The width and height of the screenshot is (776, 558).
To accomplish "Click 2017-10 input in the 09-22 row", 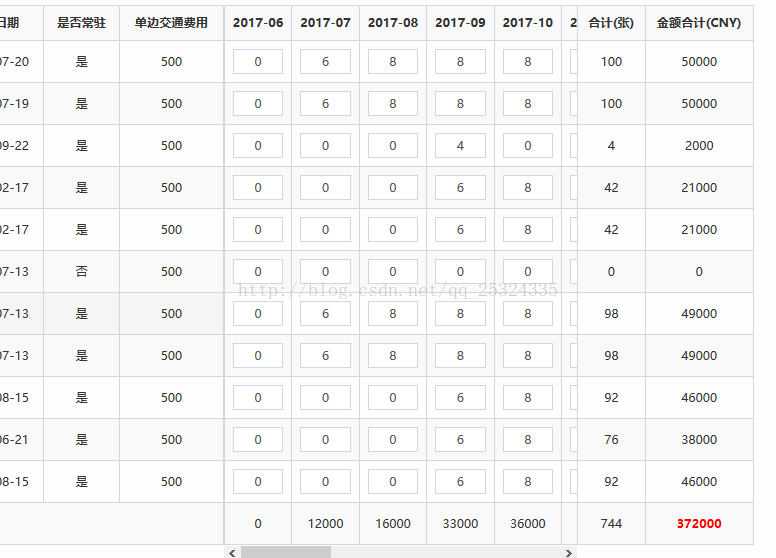I will coord(528,146).
